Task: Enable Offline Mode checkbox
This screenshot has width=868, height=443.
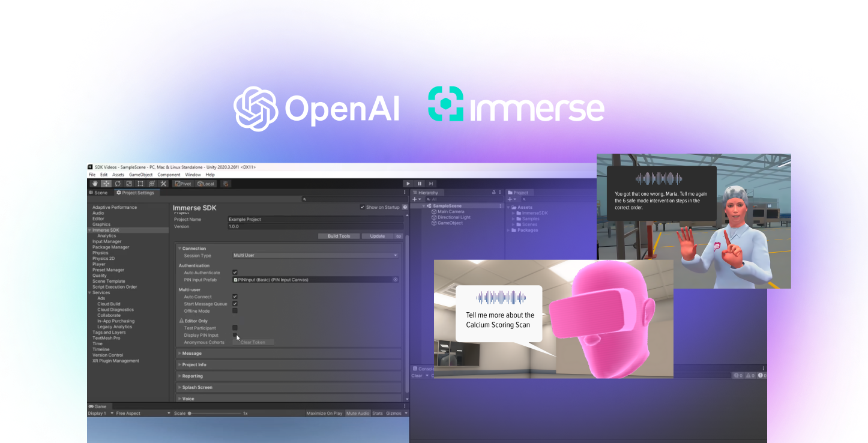Action: coord(235,311)
